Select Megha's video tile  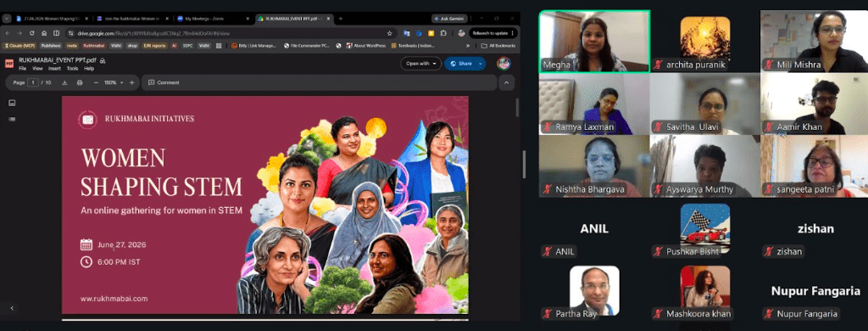tap(594, 42)
